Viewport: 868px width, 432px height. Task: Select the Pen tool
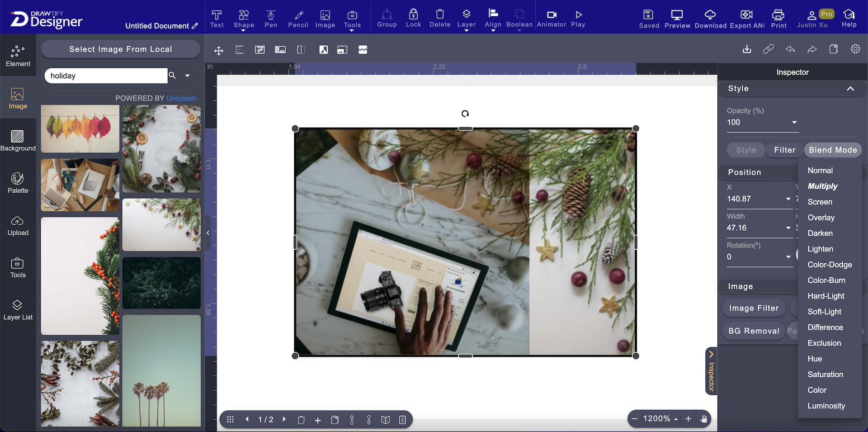tap(271, 19)
